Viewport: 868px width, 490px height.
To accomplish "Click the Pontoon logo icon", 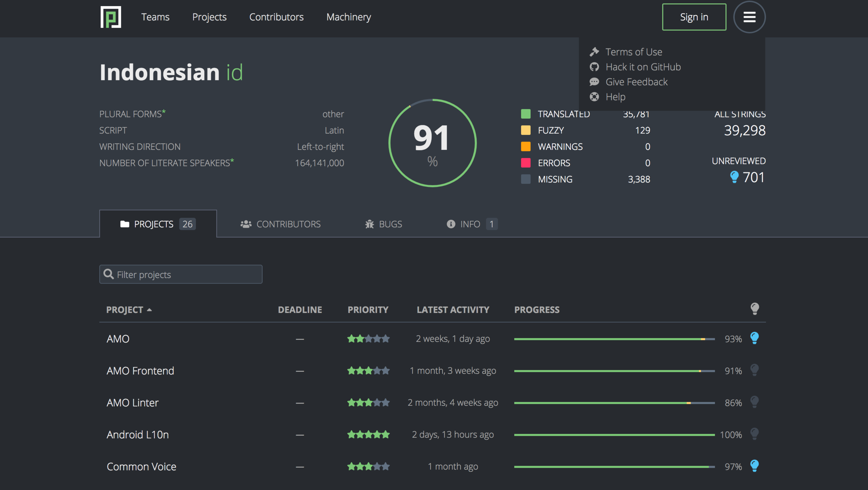I will tap(110, 17).
